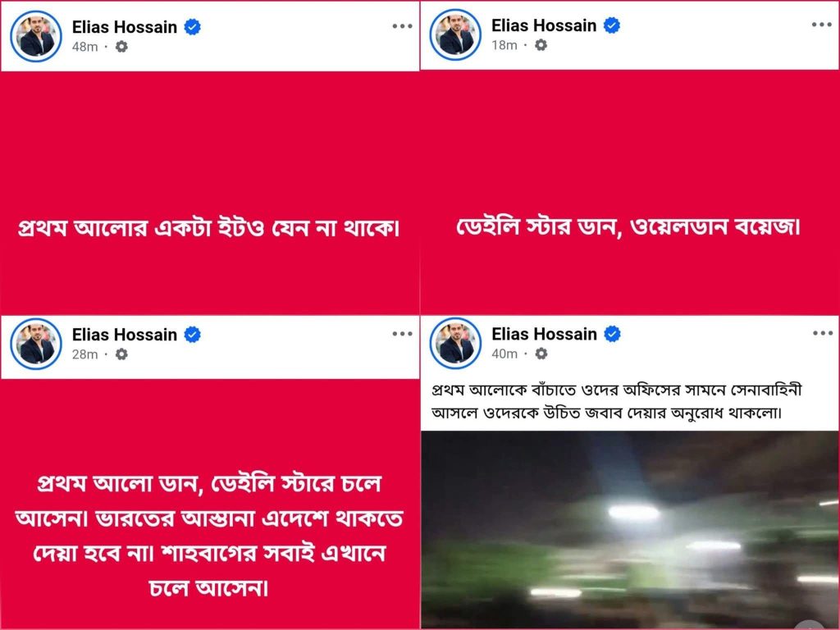
Task: Open three-dot options menu on 48m post
Action: [x=402, y=25]
